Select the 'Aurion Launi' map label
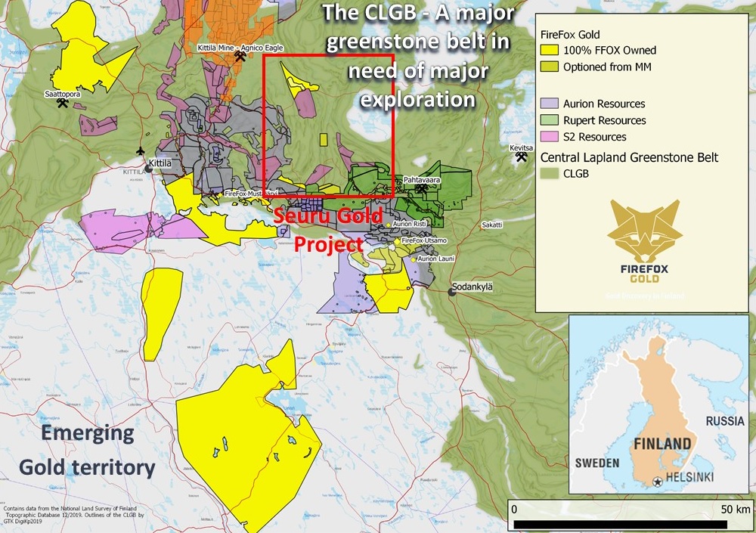The image size is (756, 533). [436, 259]
